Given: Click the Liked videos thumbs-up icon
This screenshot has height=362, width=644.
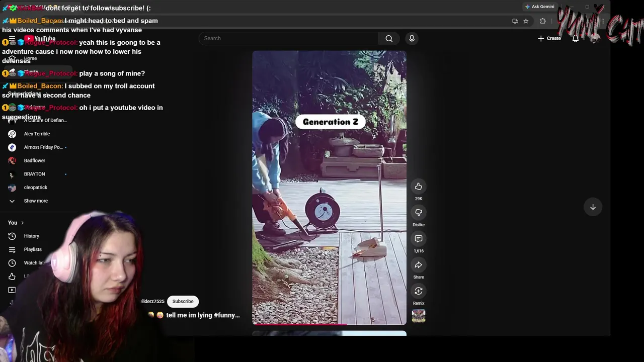Looking at the screenshot, I should (12, 276).
